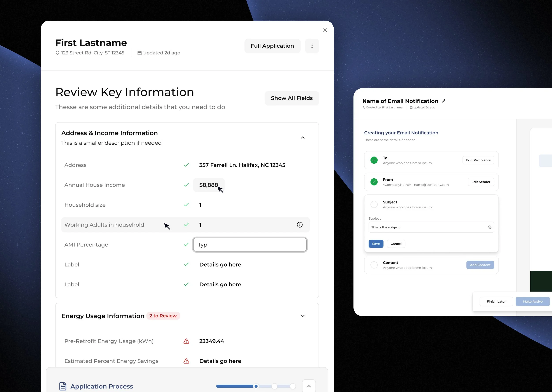
Task: Click the info icon on Working Adults row
Action: [299, 225]
